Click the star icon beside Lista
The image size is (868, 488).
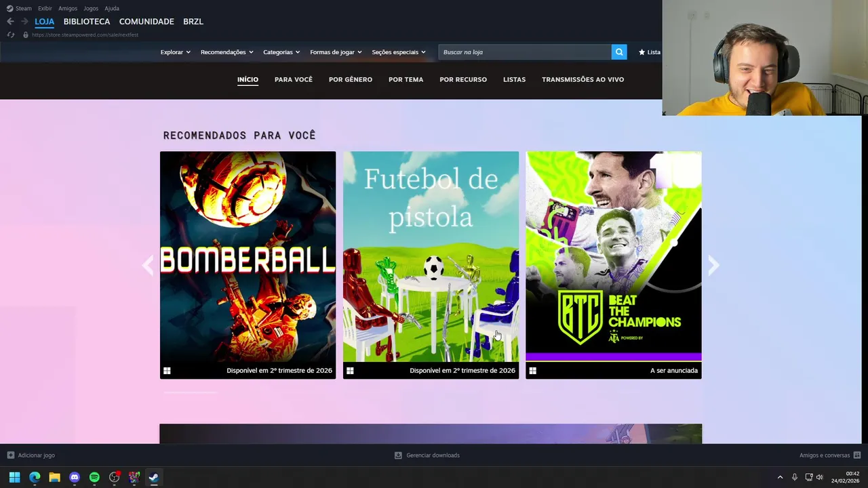tap(642, 52)
